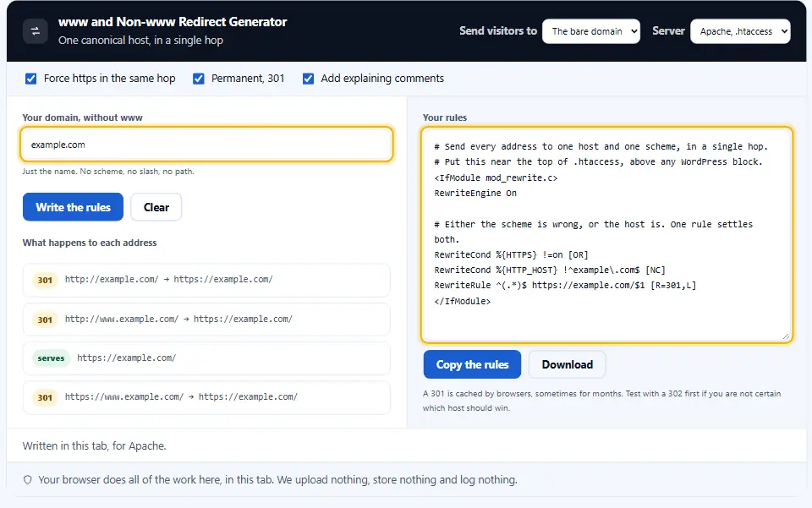Viewport: 812px width, 508px height.
Task: Download the generated rules file
Action: (x=567, y=364)
